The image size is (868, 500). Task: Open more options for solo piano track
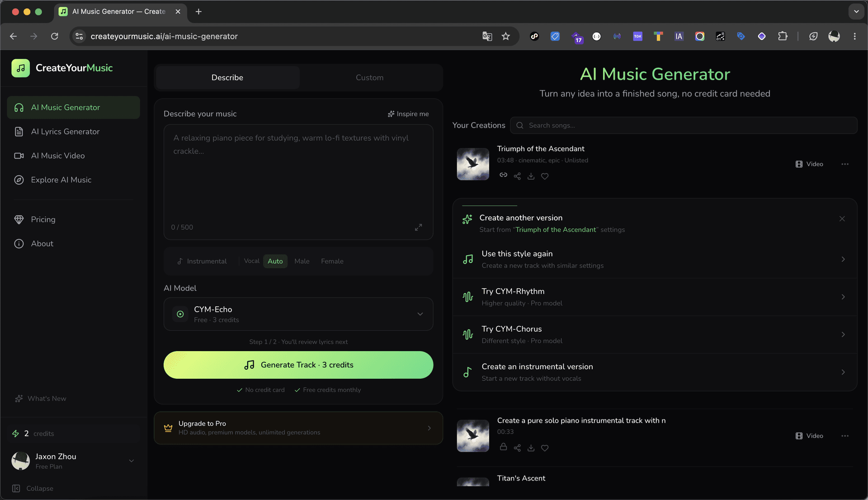845,436
